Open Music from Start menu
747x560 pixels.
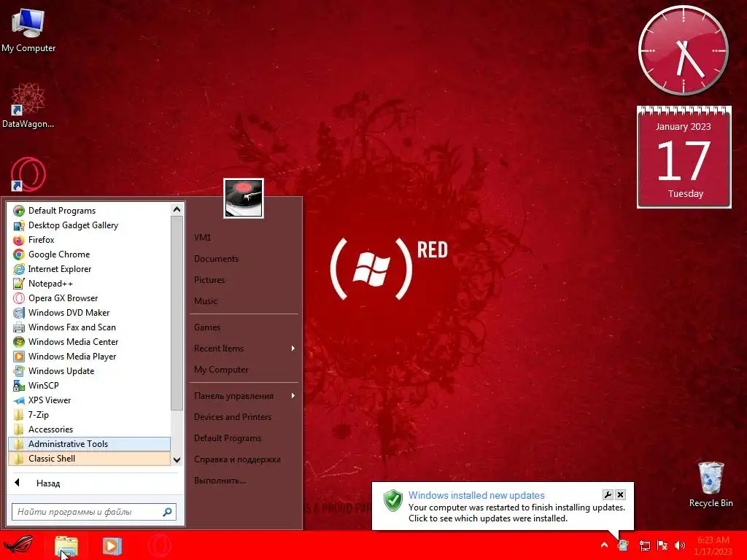pos(244,301)
